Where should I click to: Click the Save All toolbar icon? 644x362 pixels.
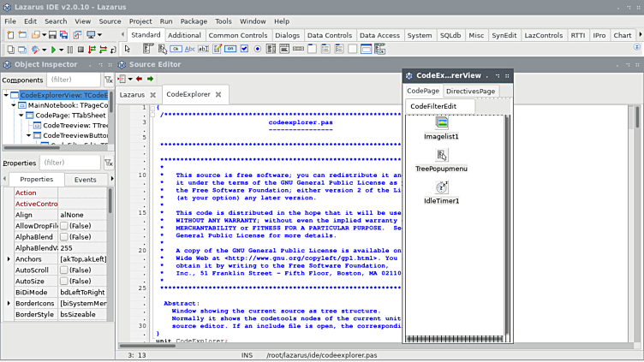coord(64,35)
